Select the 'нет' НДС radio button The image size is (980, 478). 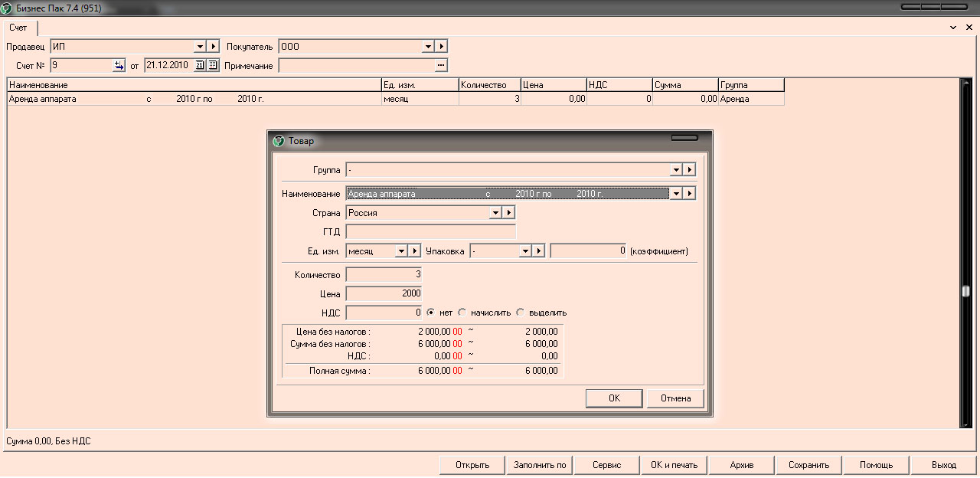coord(431,313)
